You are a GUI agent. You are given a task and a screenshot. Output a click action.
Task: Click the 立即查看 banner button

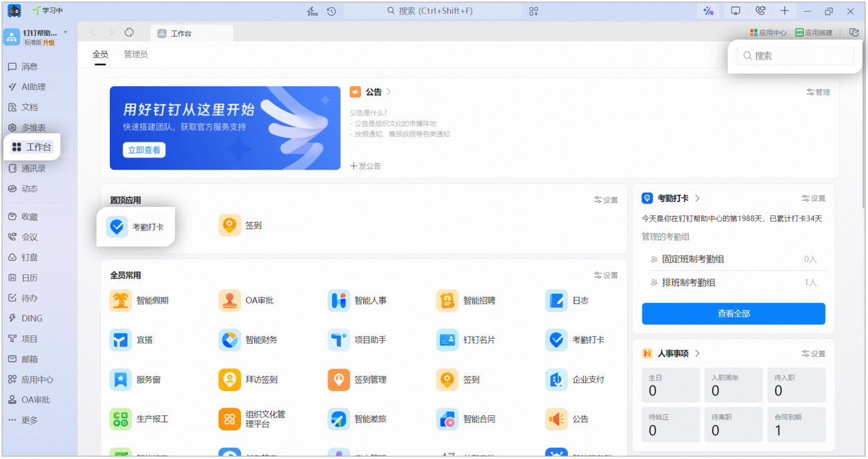pyautogui.click(x=144, y=150)
